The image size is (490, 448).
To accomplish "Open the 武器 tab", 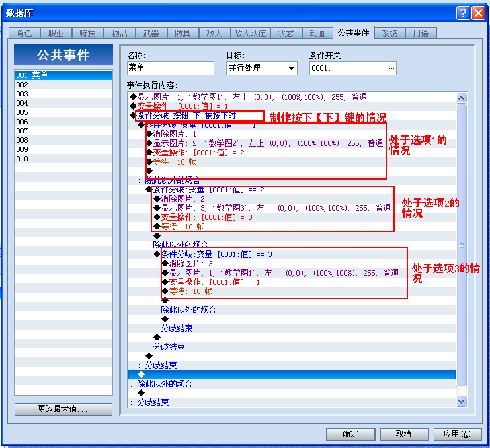I will point(151,33).
